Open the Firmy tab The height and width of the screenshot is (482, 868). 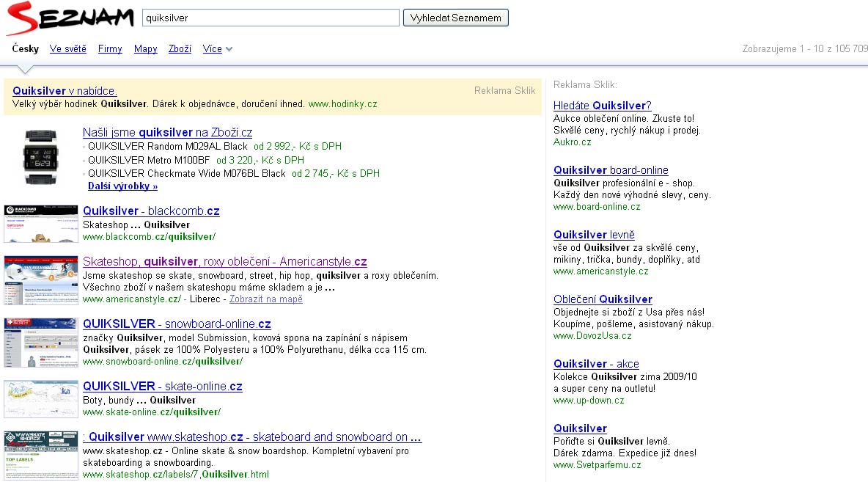click(110, 48)
